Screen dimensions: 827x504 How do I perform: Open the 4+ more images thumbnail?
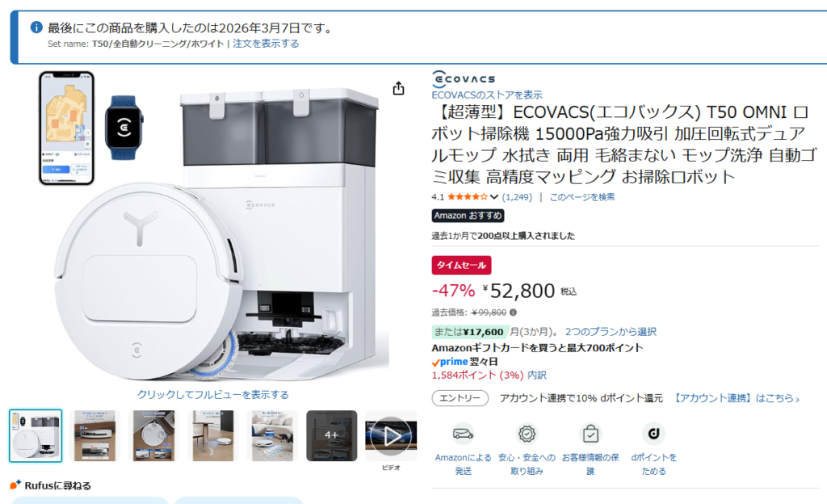[331, 435]
